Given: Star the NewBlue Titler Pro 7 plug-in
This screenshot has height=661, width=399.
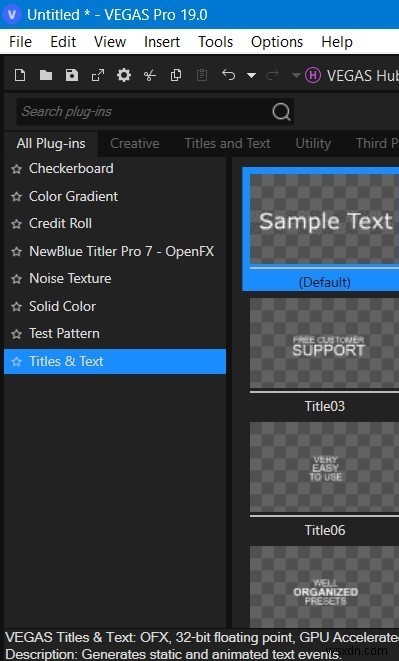Looking at the screenshot, I should pos(16,252).
